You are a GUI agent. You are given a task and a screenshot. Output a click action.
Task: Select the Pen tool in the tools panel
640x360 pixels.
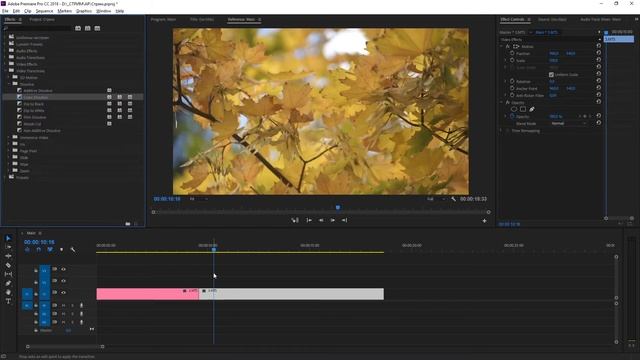click(x=8, y=283)
